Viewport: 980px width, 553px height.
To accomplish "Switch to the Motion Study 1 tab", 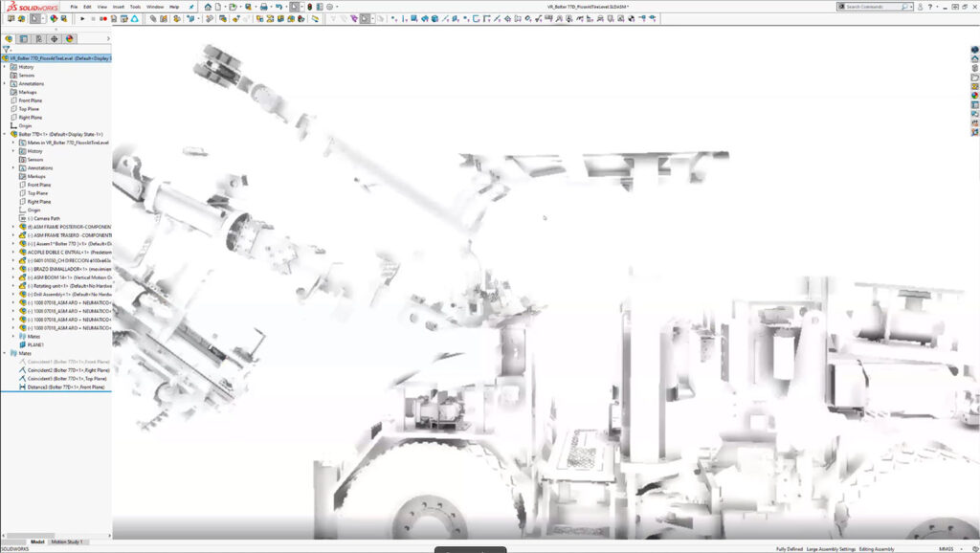I will [67, 542].
